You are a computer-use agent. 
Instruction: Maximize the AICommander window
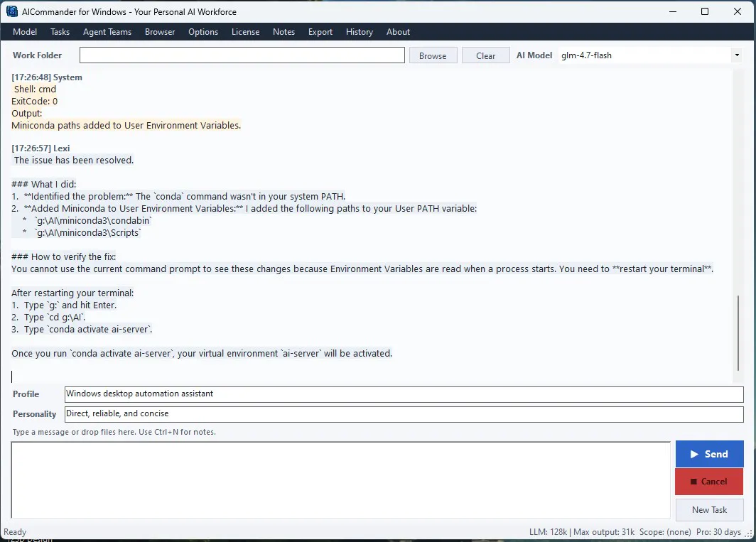704,11
